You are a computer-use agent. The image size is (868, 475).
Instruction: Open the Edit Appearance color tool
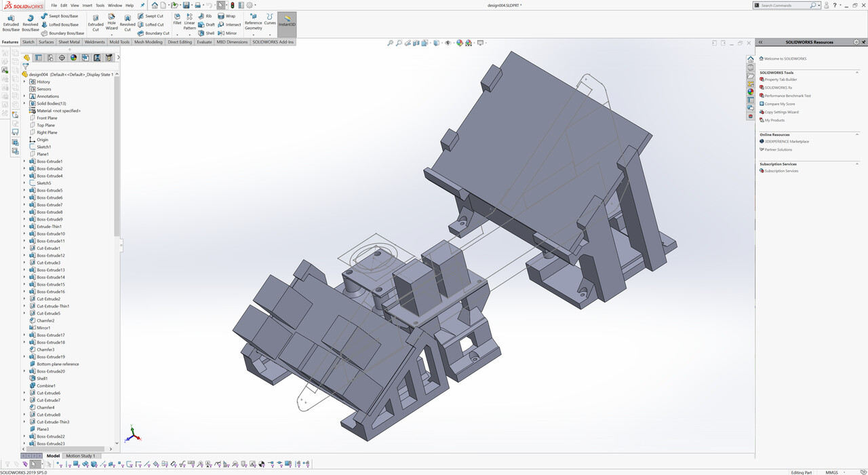460,43
